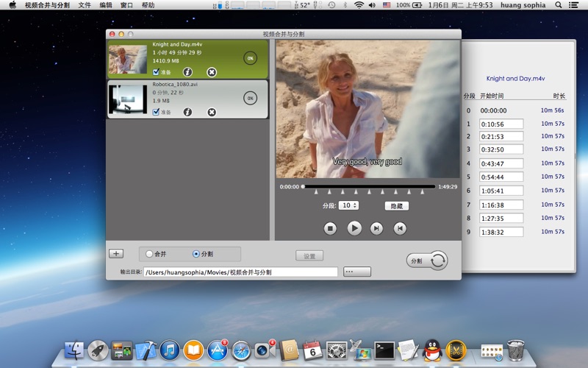588x368 pixels.
Task: Uncheck 准备 for Knight and Day.m4v
Action: 156,71
